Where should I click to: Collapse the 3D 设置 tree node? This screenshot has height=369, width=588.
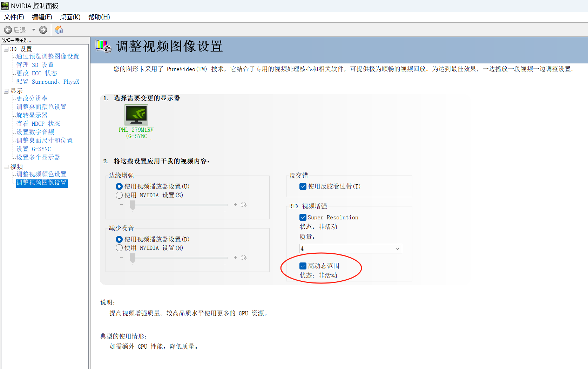click(6, 49)
